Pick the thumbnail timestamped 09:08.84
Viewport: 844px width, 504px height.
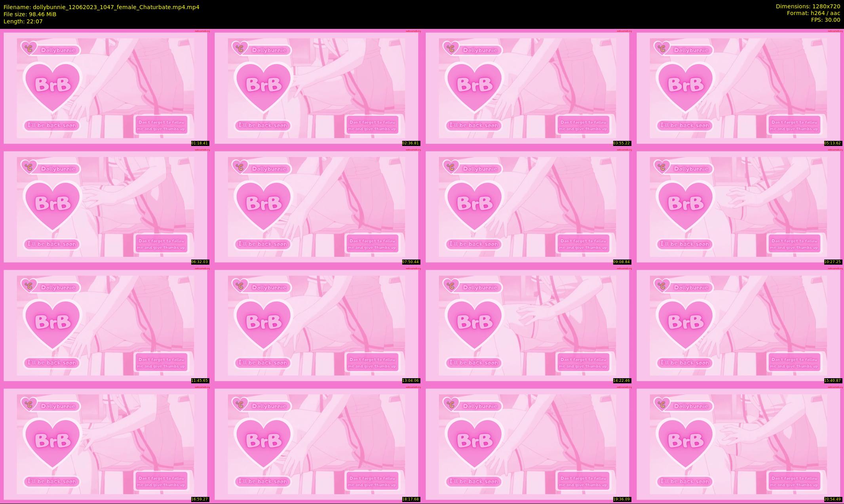tap(527, 207)
